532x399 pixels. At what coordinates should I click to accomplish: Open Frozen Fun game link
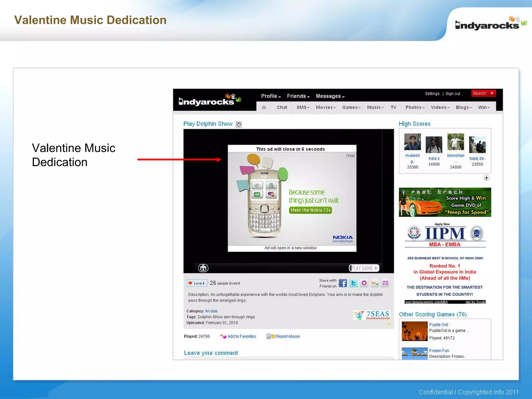(x=439, y=351)
